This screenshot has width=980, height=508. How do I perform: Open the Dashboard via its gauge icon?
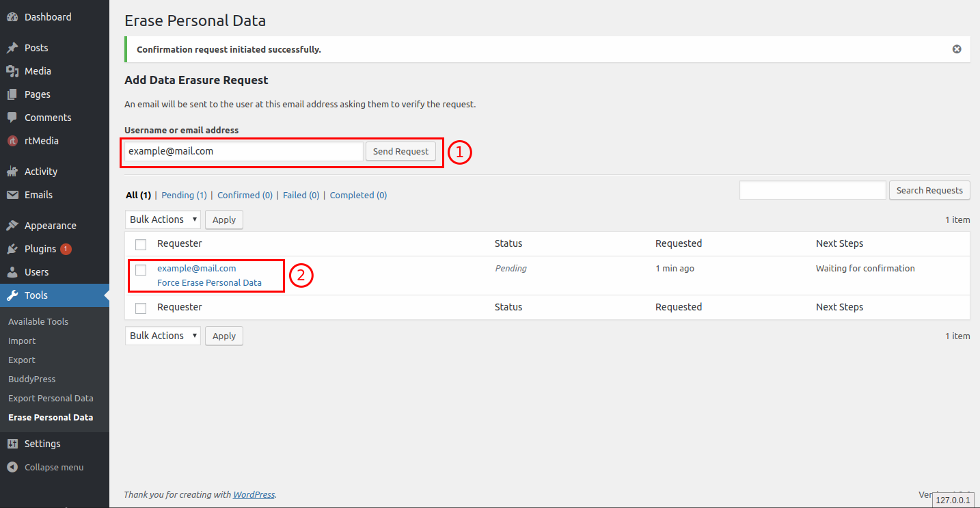click(x=12, y=16)
